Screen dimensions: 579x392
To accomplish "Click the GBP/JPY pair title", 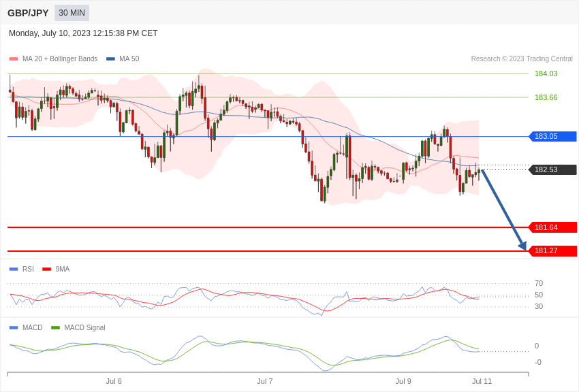I will coord(28,13).
